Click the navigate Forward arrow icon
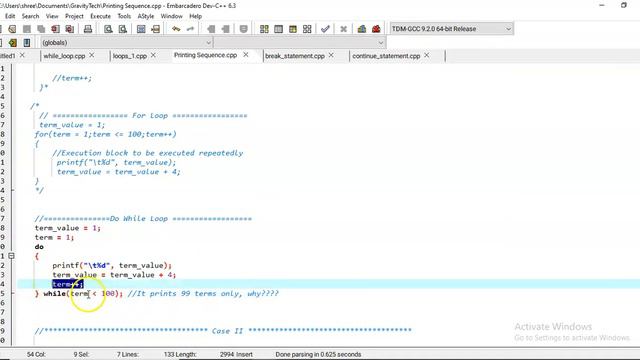The image size is (640, 360). tap(225, 29)
